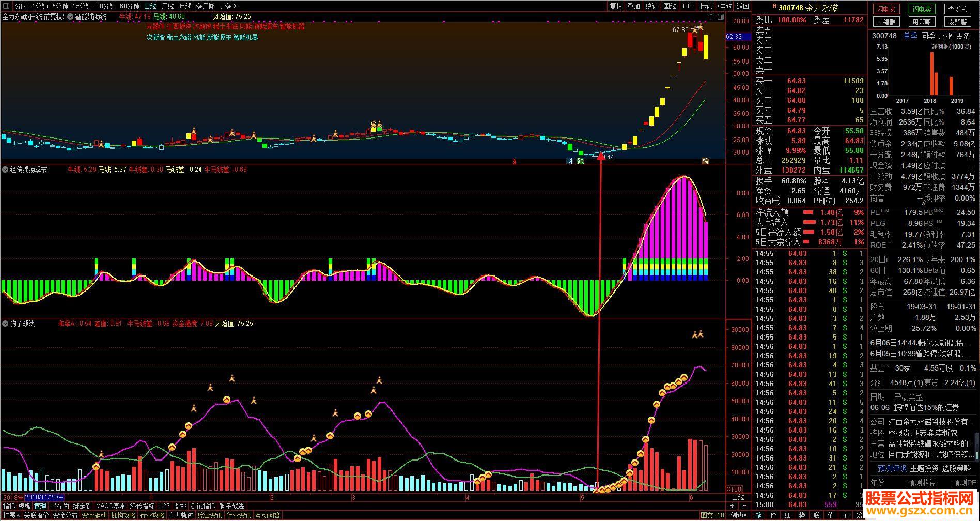This screenshot has width=980, height=521.
Task: Click 另存为 save-as tab
Action: point(59,506)
